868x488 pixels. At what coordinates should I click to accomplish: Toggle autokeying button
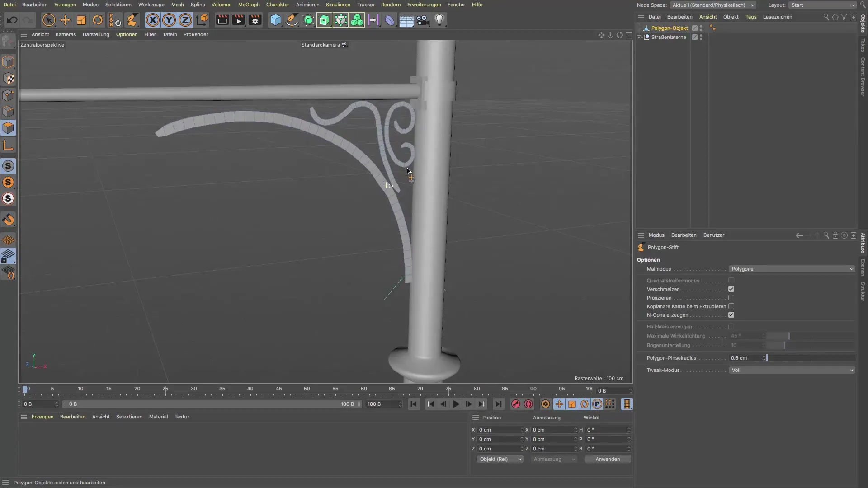[528, 404]
